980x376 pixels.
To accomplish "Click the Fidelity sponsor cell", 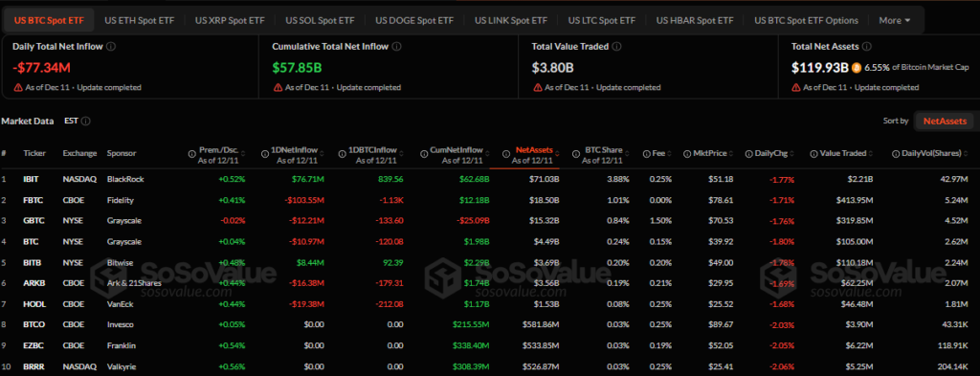I will (x=121, y=200).
